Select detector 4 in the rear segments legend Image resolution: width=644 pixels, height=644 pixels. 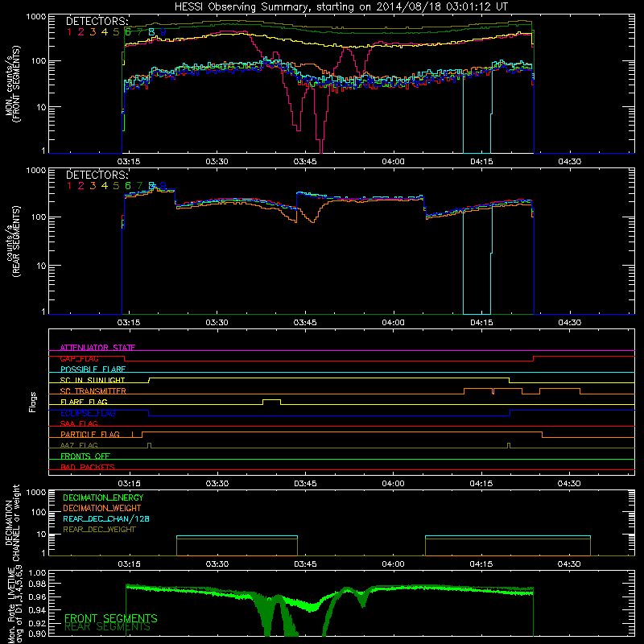click(x=105, y=186)
